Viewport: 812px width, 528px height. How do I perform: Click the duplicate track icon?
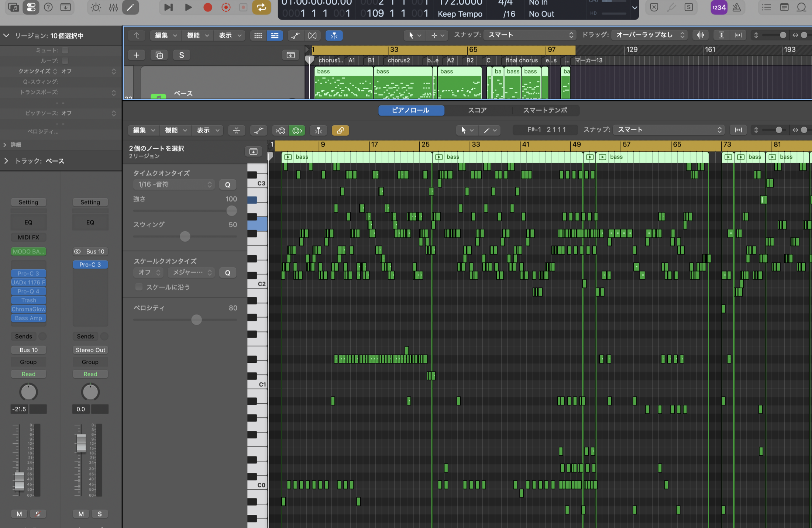(159, 55)
